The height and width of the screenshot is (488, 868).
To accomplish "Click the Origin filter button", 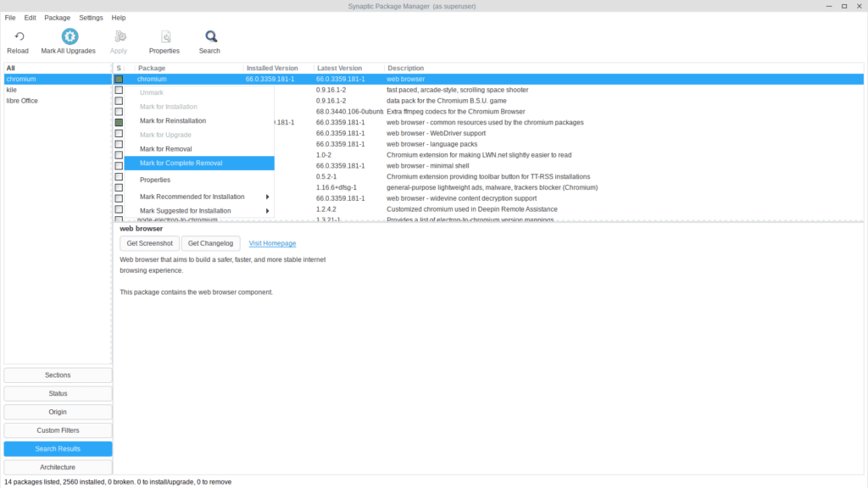I will pos(58,413).
